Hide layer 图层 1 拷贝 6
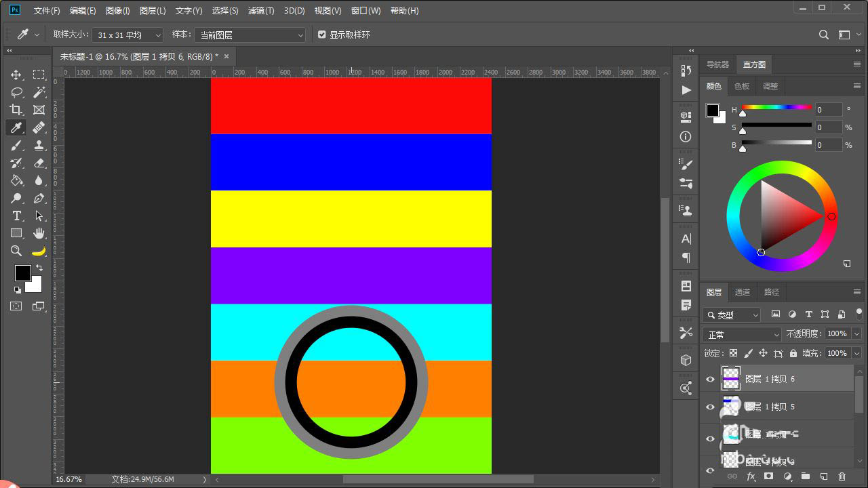Screen dimensions: 868x488 tap(710, 380)
